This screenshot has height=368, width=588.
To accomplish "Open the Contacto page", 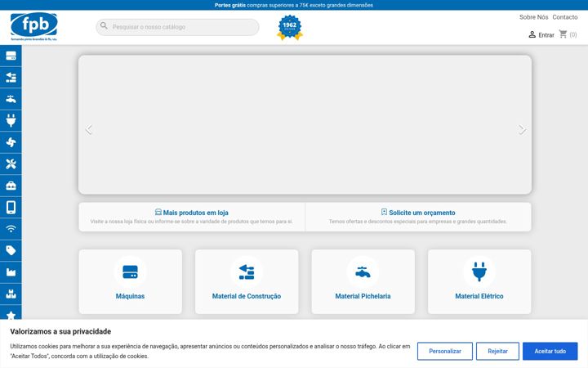I will pos(565,17).
